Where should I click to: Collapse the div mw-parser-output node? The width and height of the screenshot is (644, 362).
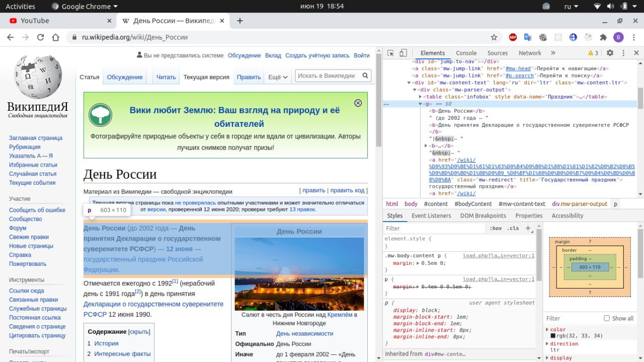[x=415, y=90]
